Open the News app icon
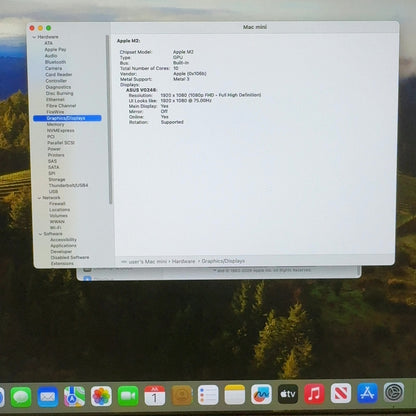 click(341, 394)
